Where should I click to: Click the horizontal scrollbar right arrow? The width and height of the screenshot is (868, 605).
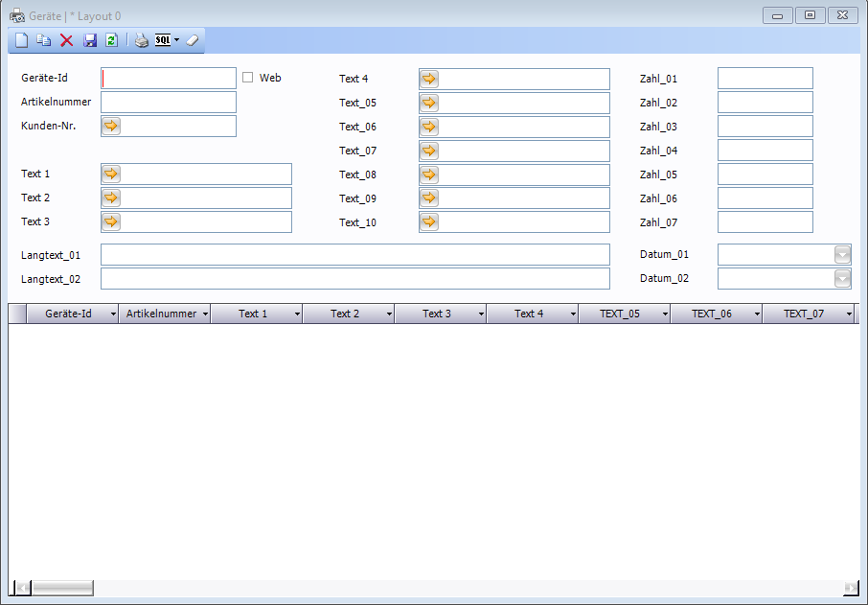tap(851, 588)
